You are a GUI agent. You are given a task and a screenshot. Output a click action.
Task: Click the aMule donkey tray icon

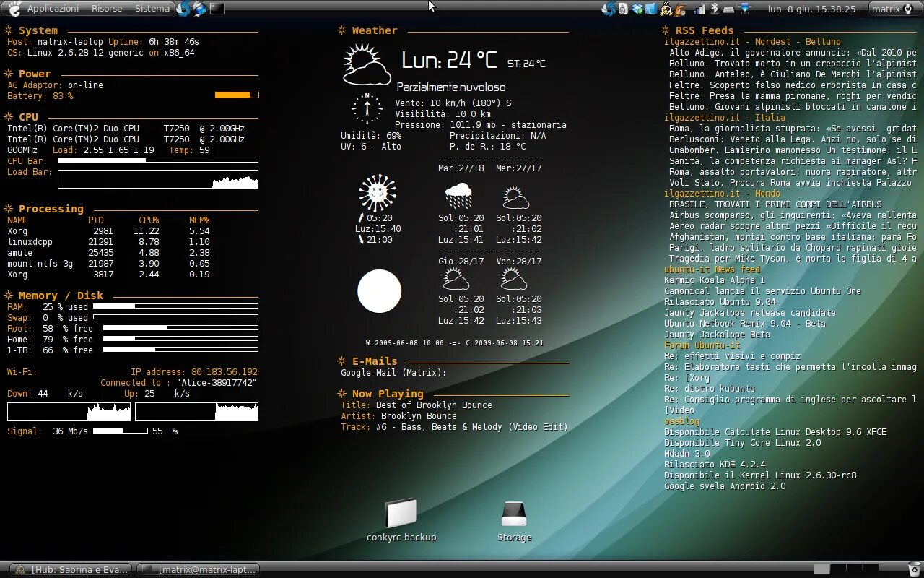[679, 9]
